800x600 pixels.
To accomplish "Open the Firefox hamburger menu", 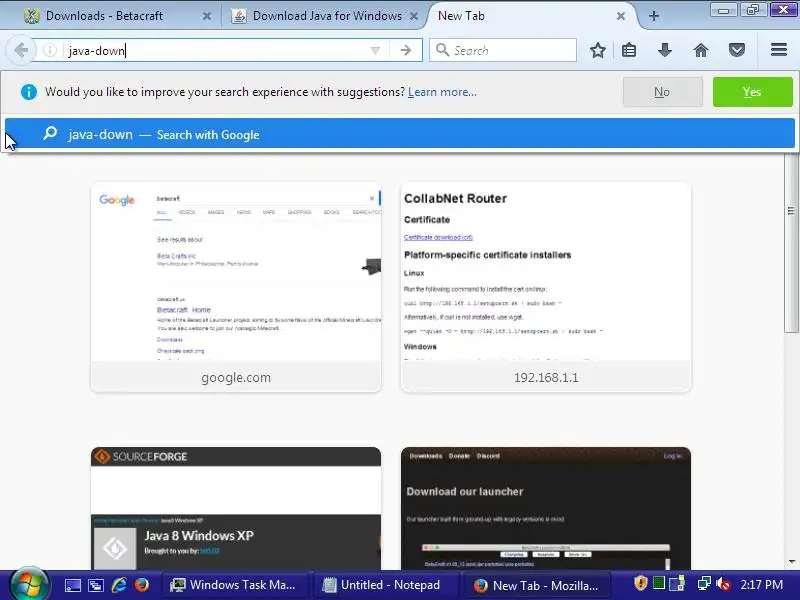I will click(779, 49).
